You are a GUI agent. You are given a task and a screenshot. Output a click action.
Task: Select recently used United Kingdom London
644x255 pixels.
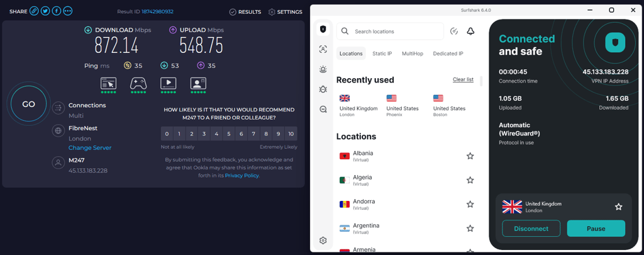point(358,106)
